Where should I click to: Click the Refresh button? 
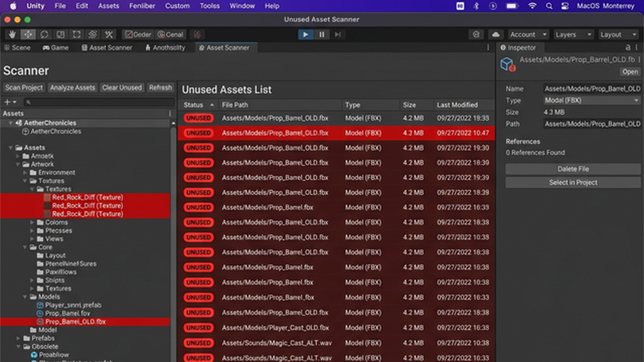point(160,87)
